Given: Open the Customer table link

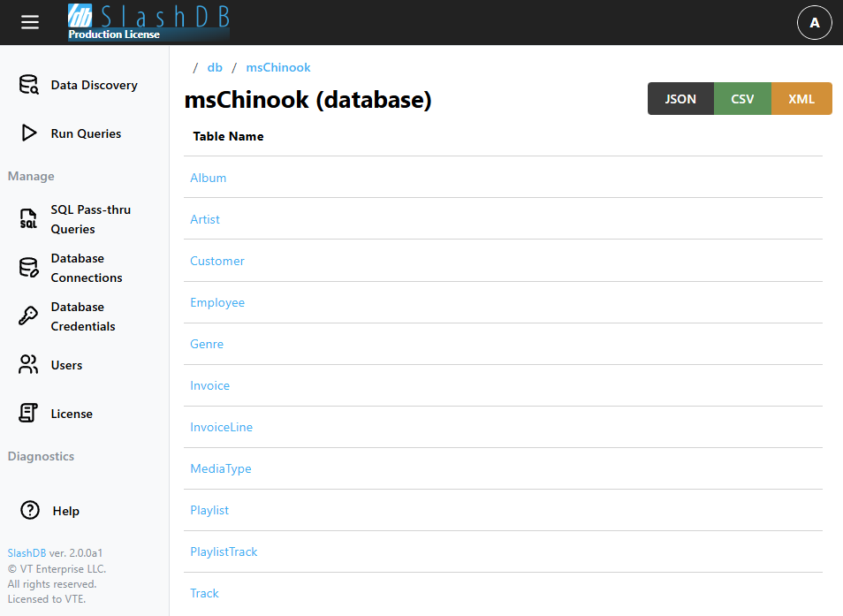Looking at the screenshot, I should 217,261.
